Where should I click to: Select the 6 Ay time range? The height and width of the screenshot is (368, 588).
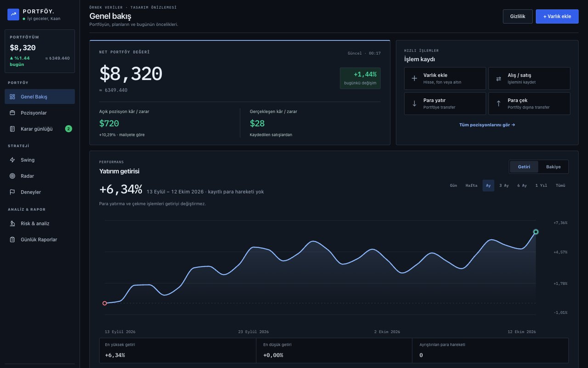click(522, 185)
